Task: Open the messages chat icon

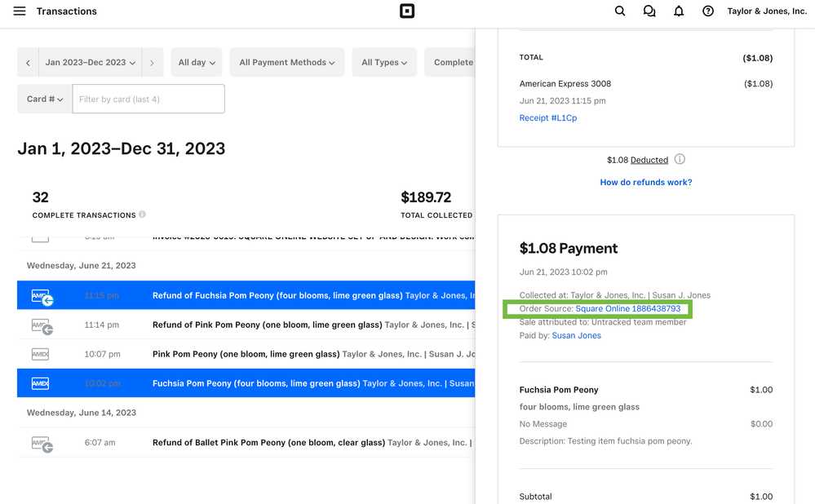Action: (x=649, y=11)
